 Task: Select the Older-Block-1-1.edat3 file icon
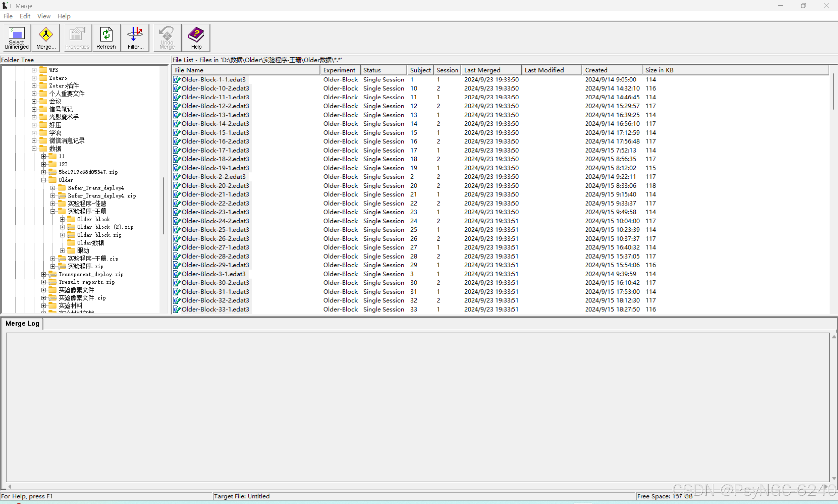coord(177,80)
